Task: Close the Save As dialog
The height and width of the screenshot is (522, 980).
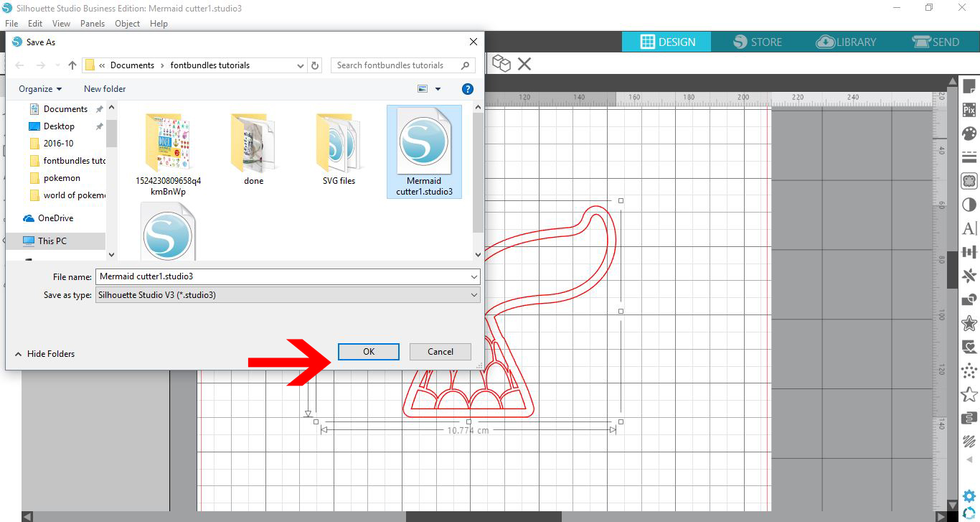Action: click(473, 42)
